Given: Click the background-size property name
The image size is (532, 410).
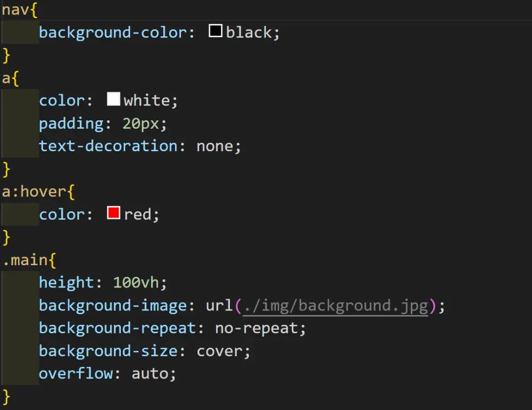Looking at the screenshot, I should tap(108, 351).
